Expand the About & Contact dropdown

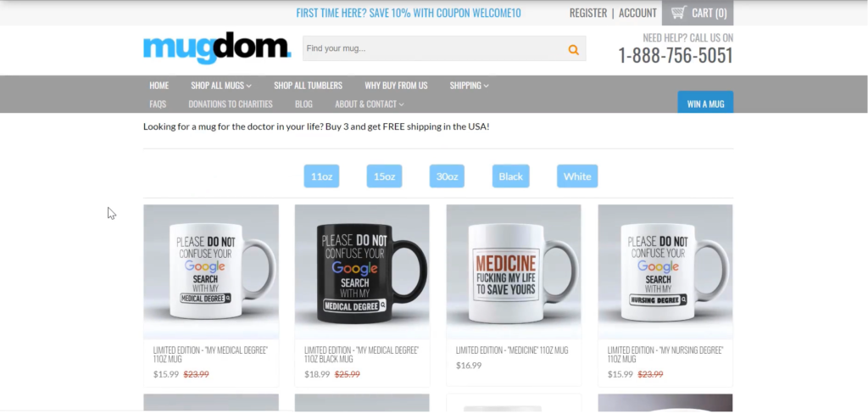tap(370, 104)
